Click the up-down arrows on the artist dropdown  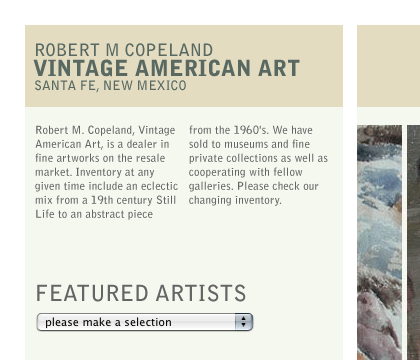point(244,322)
